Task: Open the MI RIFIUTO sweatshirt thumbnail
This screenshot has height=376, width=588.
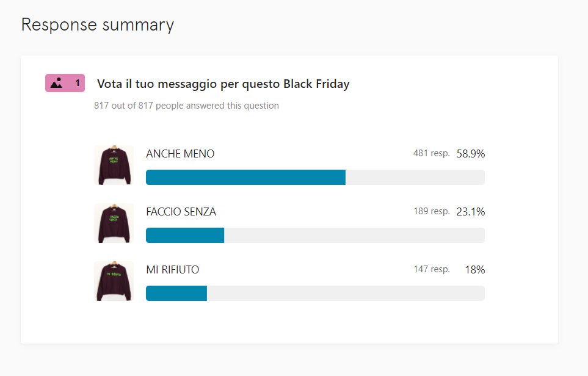Action: [x=114, y=281]
